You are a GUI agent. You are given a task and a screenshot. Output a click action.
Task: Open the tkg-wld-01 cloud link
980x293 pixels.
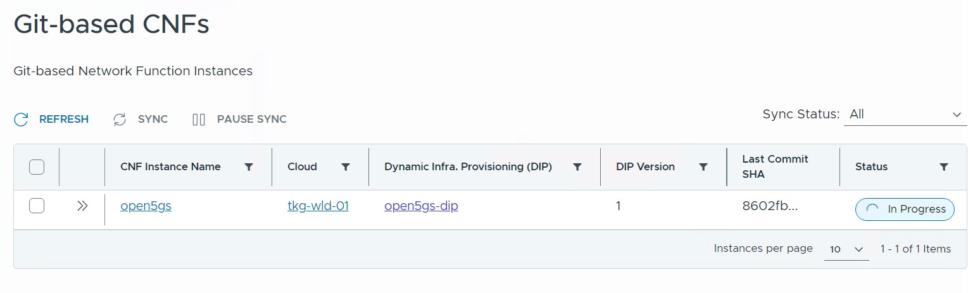click(318, 206)
